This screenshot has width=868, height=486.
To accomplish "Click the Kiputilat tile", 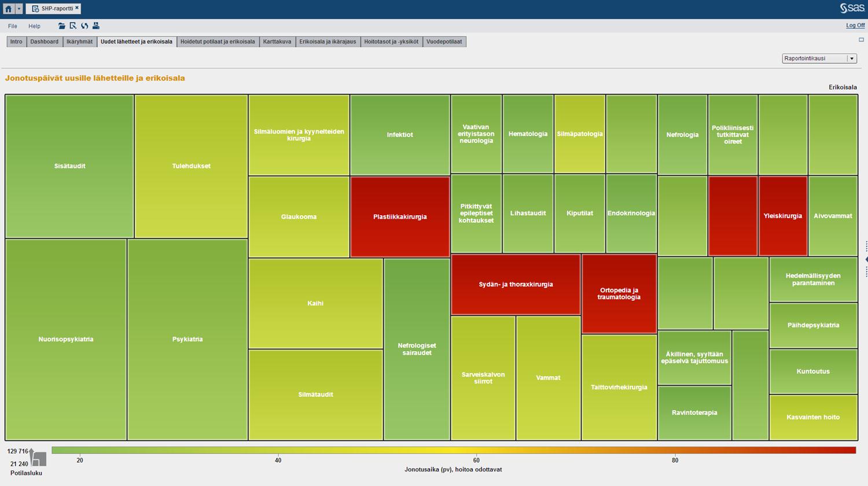I will (580, 213).
